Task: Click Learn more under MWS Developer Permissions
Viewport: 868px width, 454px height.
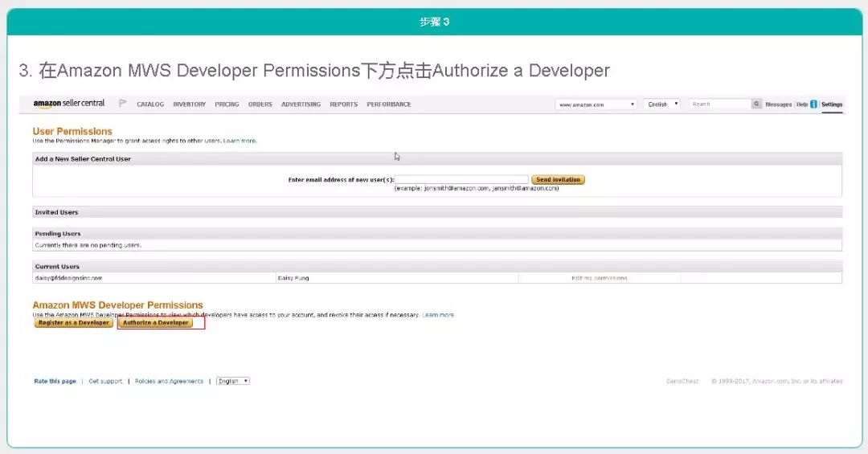Action: point(438,314)
